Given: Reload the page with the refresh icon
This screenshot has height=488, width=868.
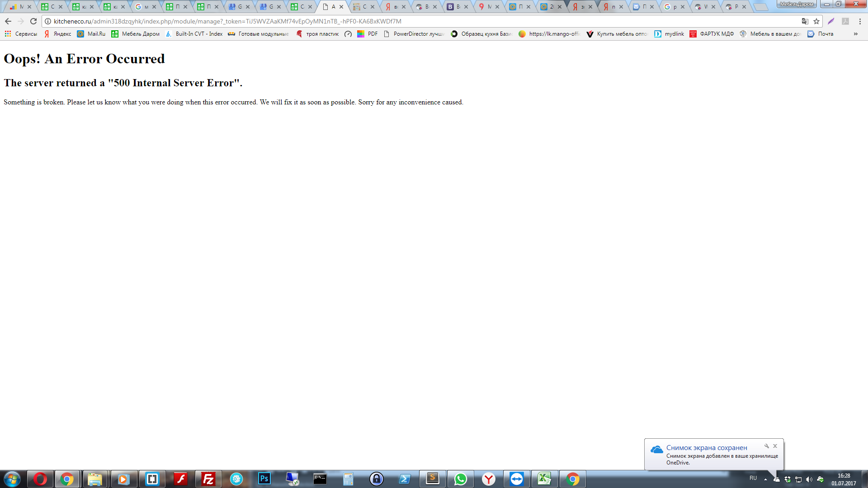Looking at the screenshot, I should tap(33, 21).
